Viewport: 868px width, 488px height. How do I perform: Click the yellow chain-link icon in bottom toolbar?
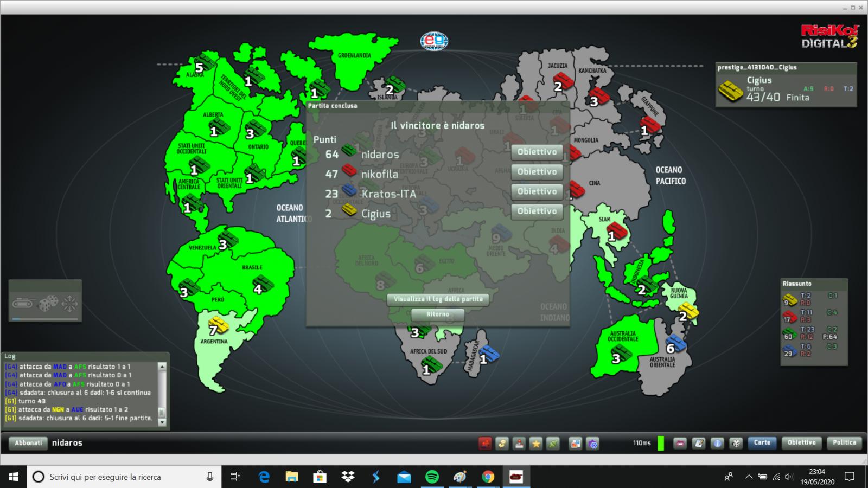502,444
